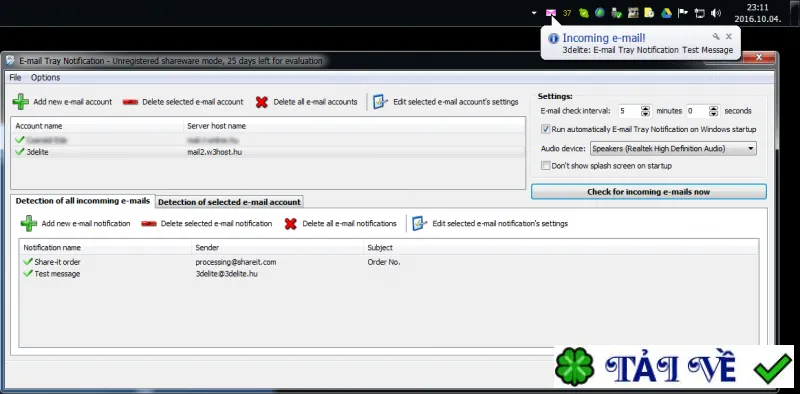
Task: Click green checkmark beside Test message notification
Action: click(28, 274)
